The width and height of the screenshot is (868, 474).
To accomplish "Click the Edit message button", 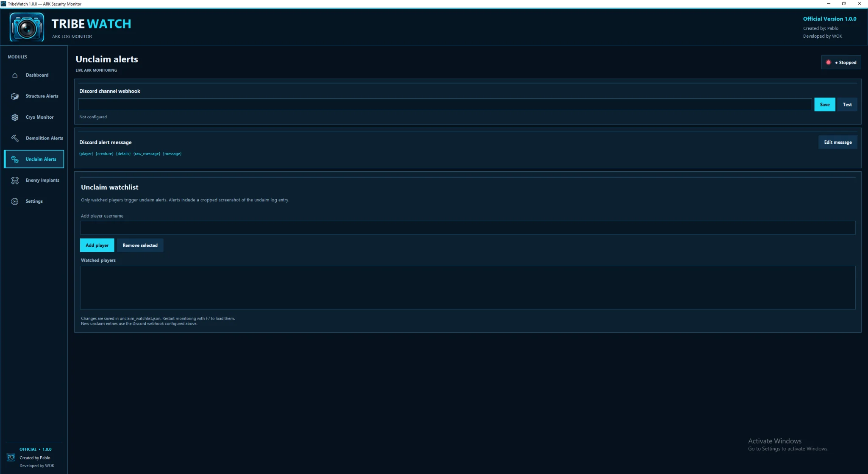I will [x=837, y=142].
